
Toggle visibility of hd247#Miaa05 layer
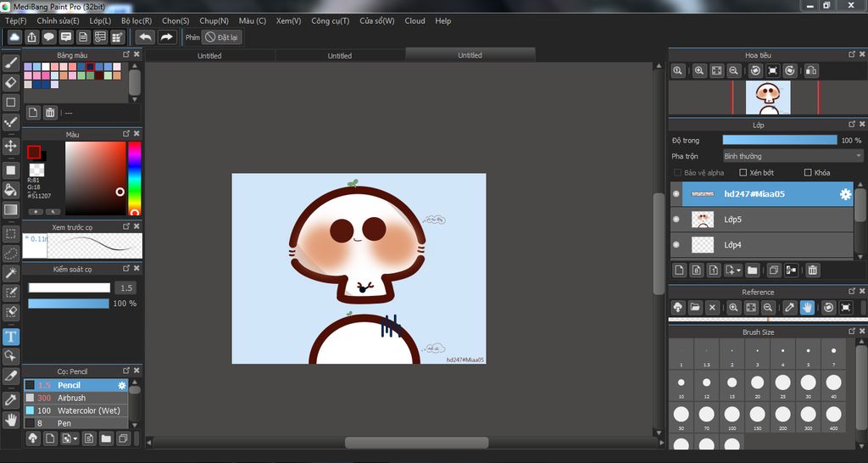click(x=676, y=194)
